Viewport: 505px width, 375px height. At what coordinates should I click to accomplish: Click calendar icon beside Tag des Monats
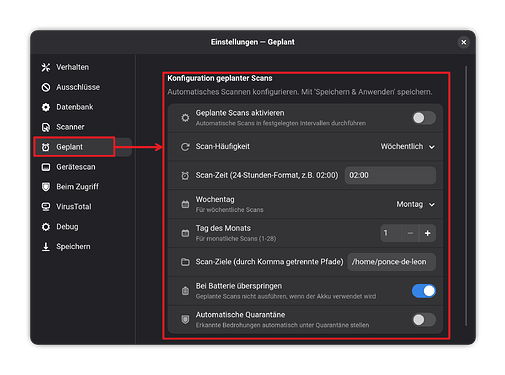point(185,233)
